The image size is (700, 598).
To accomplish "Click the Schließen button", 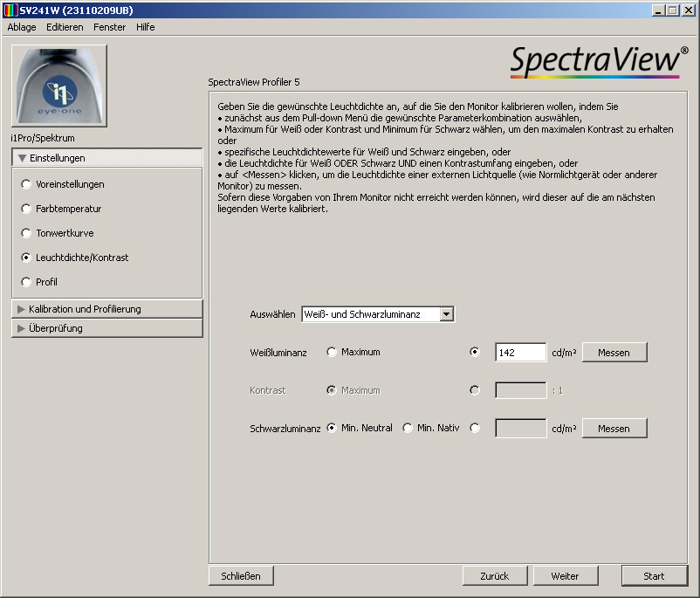I will click(x=241, y=575).
